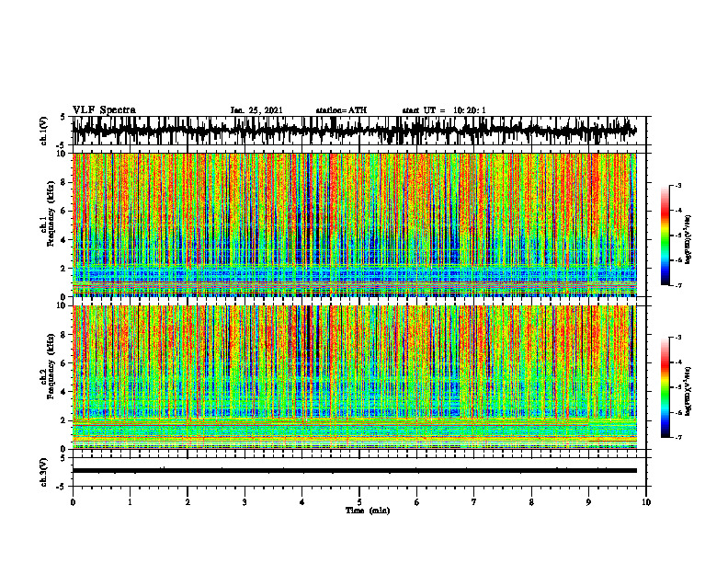
Task: Click inside the ch.2 spectrogram panel
Action: coord(354,377)
